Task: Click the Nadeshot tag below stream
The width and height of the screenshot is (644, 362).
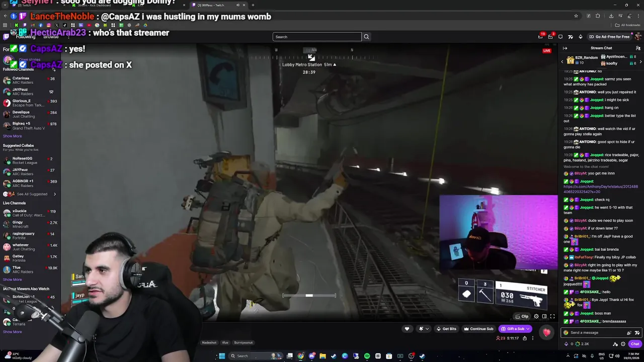Action: 209,343
